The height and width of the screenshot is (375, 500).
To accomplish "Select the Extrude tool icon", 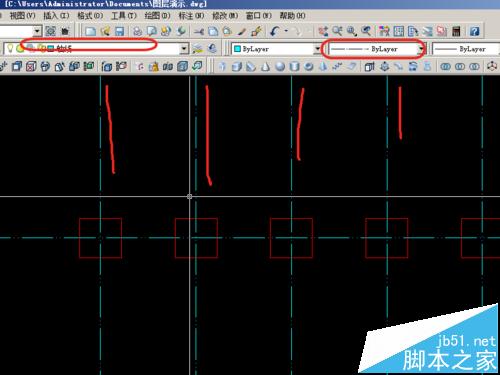I will coord(369,67).
